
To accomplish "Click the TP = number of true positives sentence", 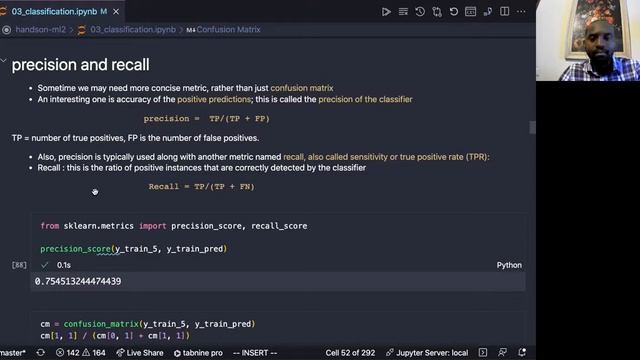I will [x=135, y=138].
